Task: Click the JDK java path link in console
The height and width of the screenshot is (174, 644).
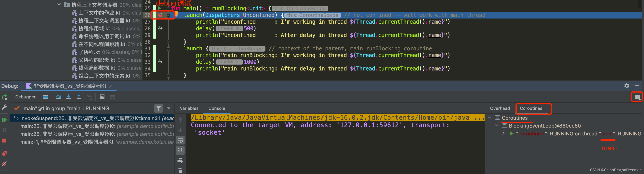Action: [x=337, y=117]
